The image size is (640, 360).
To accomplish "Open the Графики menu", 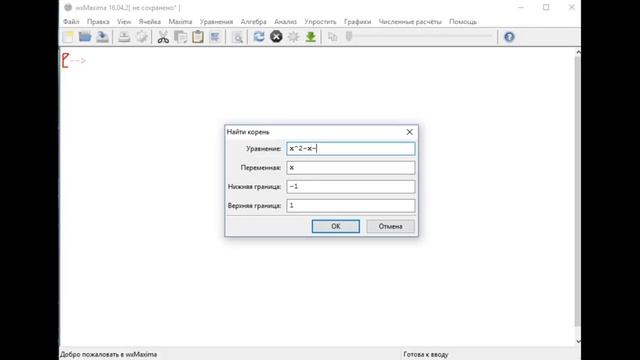I will 357,22.
